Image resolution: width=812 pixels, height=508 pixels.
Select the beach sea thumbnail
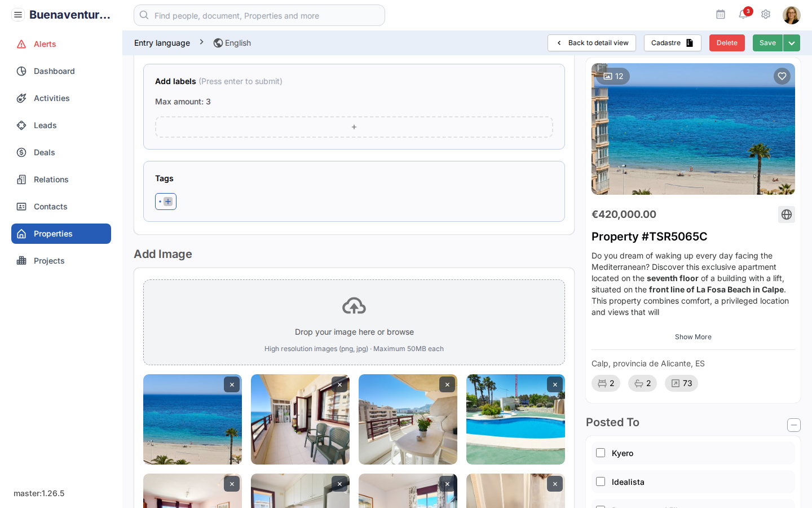point(192,419)
